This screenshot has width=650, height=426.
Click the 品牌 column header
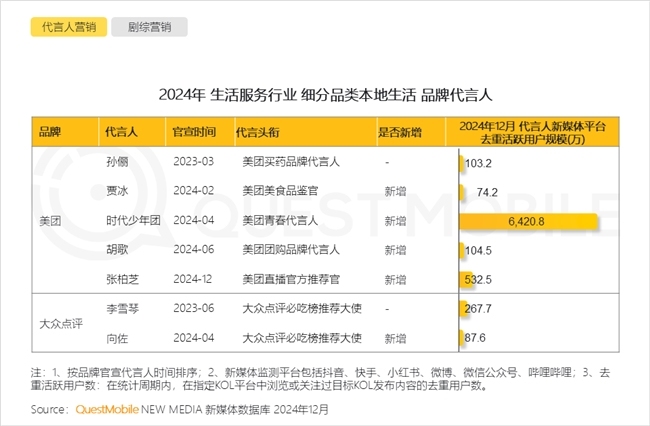(x=49, y=132)
